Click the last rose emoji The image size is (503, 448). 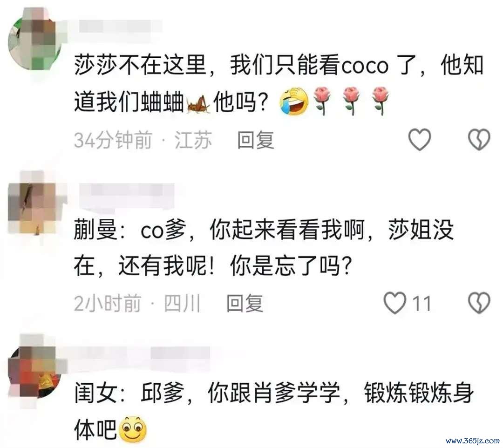(381, 101)
